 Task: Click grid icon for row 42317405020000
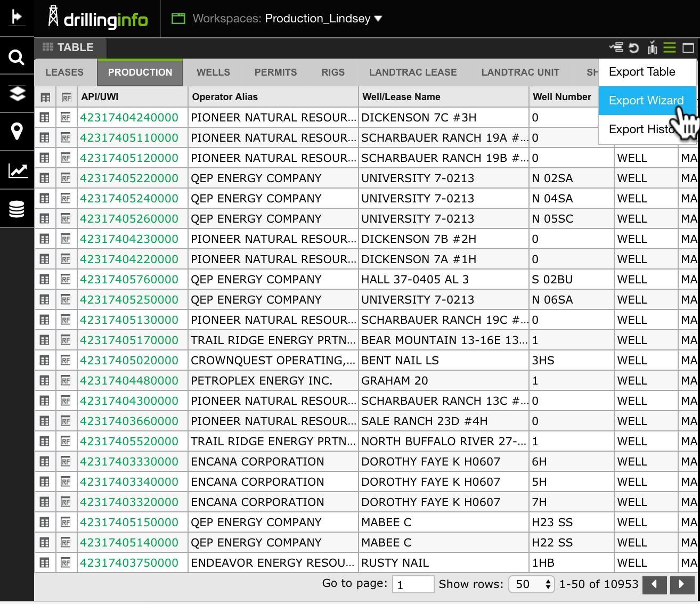pos(45,360)
